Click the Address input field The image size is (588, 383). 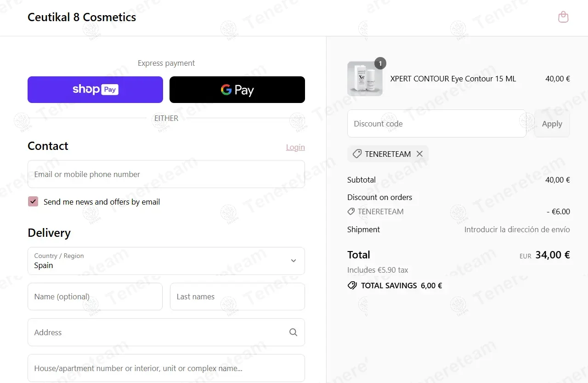pyautogui.click(x=166, y=332)
